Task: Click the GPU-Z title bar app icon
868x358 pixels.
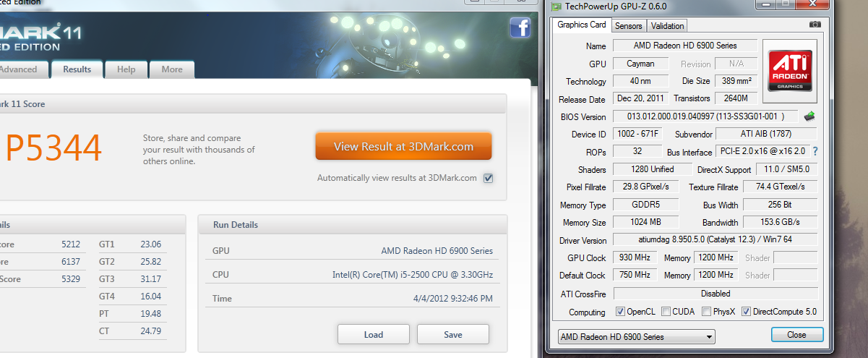Action: tap(555, 7)
